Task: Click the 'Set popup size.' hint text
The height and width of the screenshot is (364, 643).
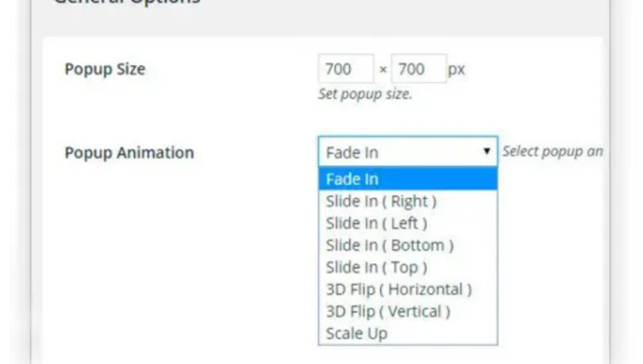Action: click(x=365, y=95)
